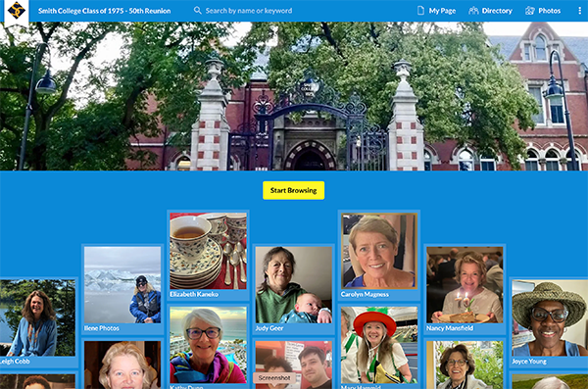Click the Judy Geer name label
The image size is (588, 389).
(x=269, y=328)
